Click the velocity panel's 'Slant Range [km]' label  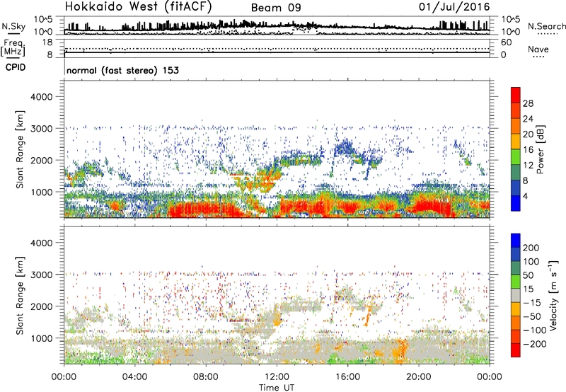[20, 296]
